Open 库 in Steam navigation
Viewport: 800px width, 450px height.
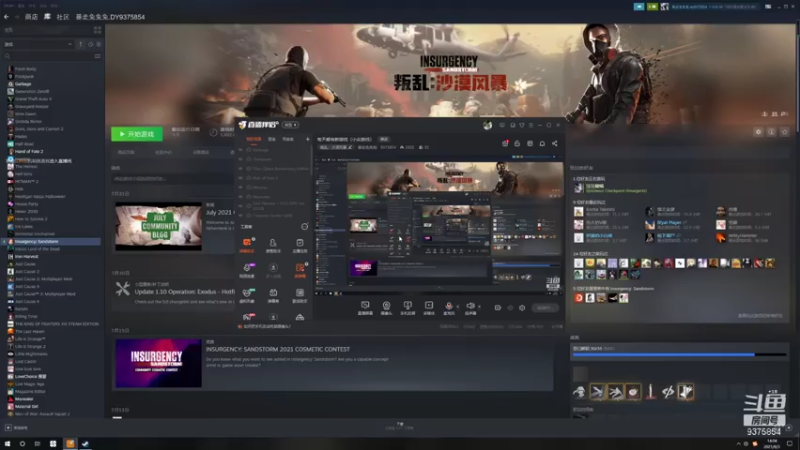[47, 17]
